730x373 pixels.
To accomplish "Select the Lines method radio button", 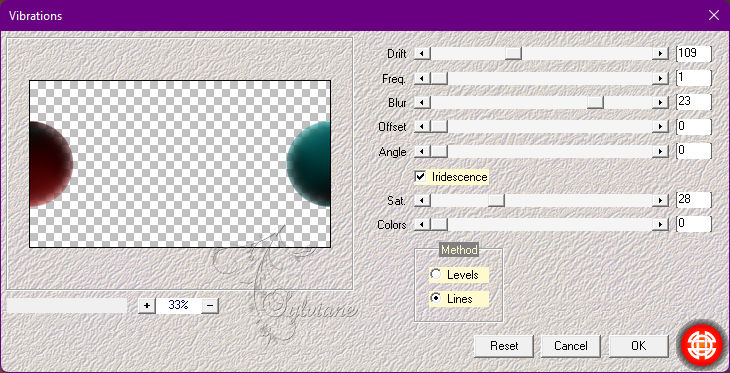I will [x=436, y=298].
